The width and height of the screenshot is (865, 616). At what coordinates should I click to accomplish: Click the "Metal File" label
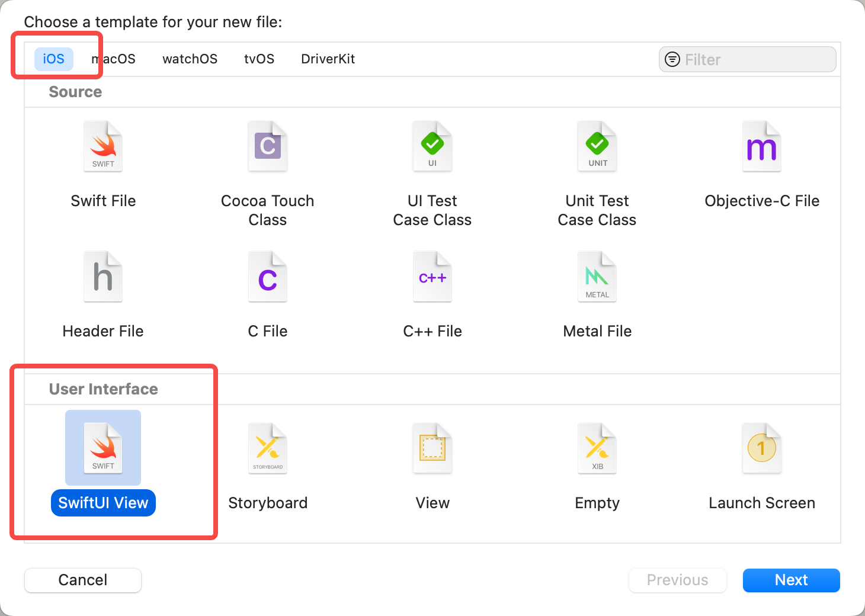point(597,331)
